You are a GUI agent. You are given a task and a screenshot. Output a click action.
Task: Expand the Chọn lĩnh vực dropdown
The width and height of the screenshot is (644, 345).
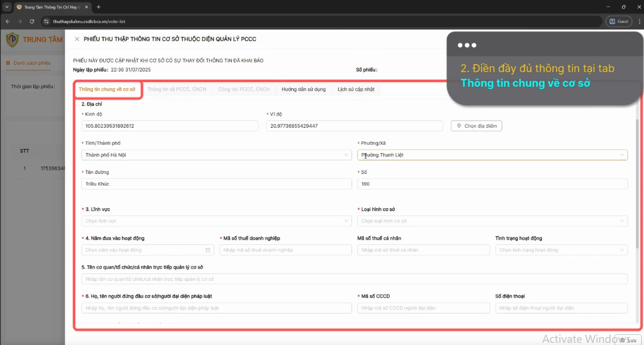217,221
